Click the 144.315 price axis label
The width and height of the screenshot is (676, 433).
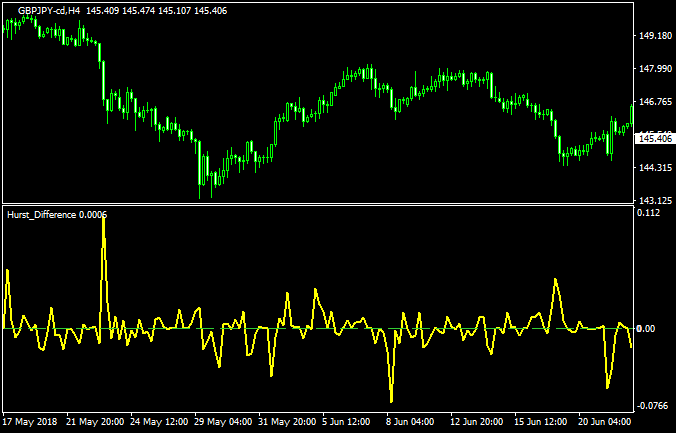[654, 168]
